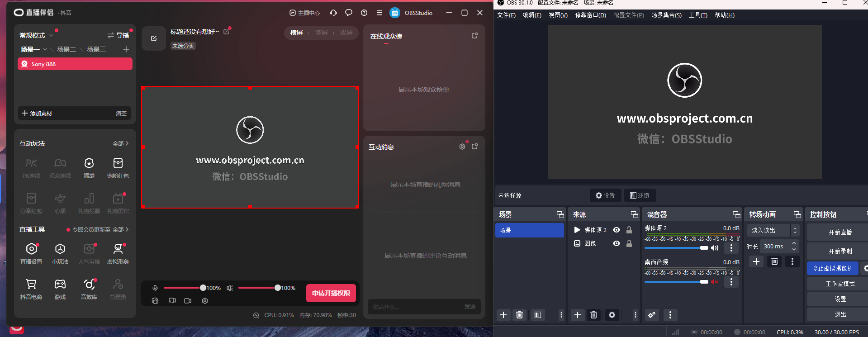
Task: Mute microphone in 直播伴侣 bottom bar
Action: (x=155, y=288)
